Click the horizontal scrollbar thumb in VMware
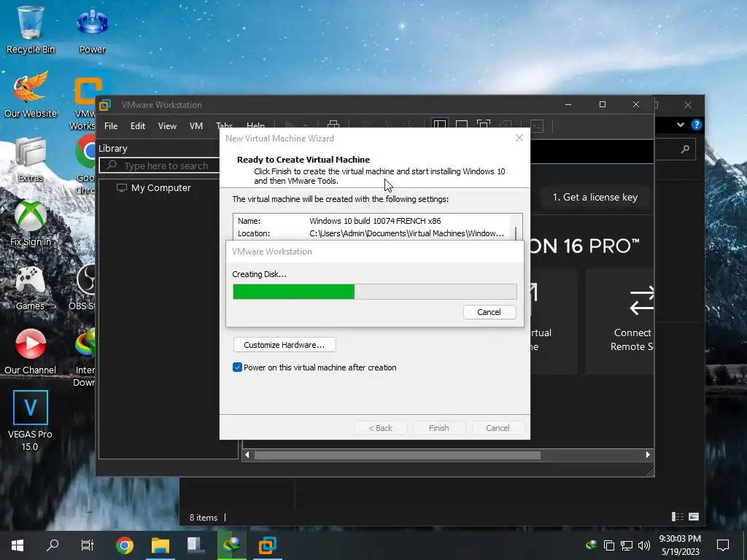747x560 pixels. tap(398, 455)
